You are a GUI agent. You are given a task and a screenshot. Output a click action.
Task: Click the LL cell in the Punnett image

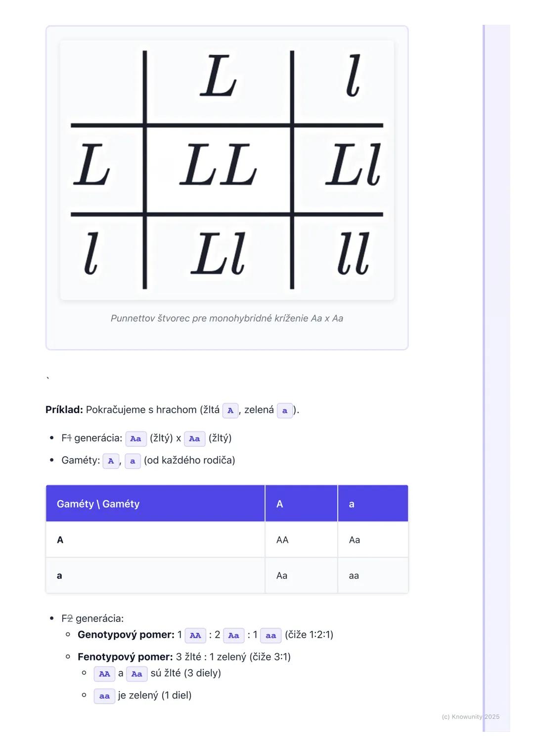pyautogui.click(x=218, y=166)
